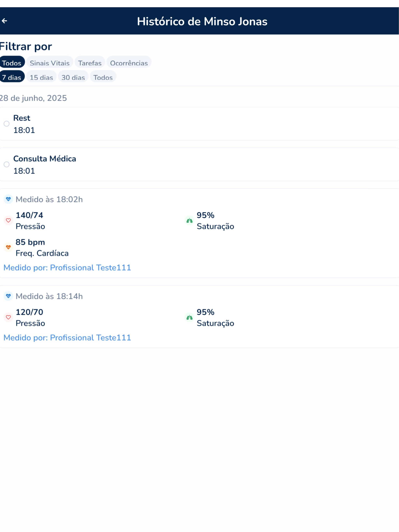Click orange heart rate icon beside 85 bpm
The image size is (399, 532).
(8, 247)
